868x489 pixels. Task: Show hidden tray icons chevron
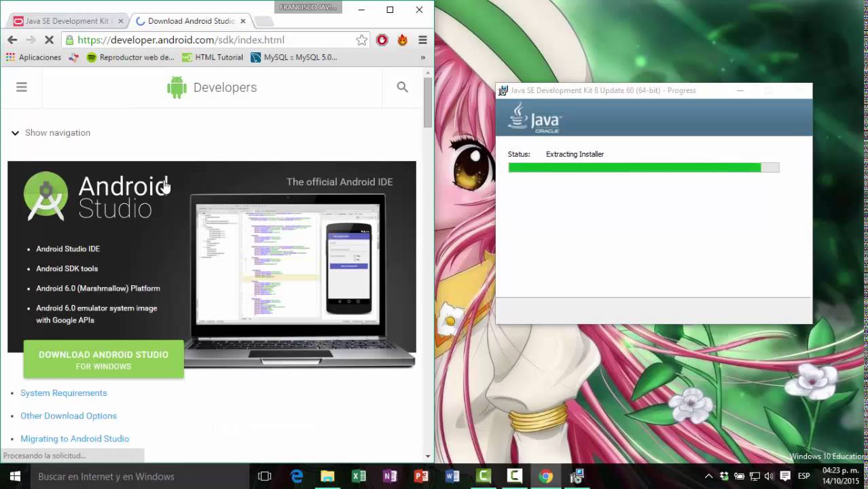(x=708, y=476)
